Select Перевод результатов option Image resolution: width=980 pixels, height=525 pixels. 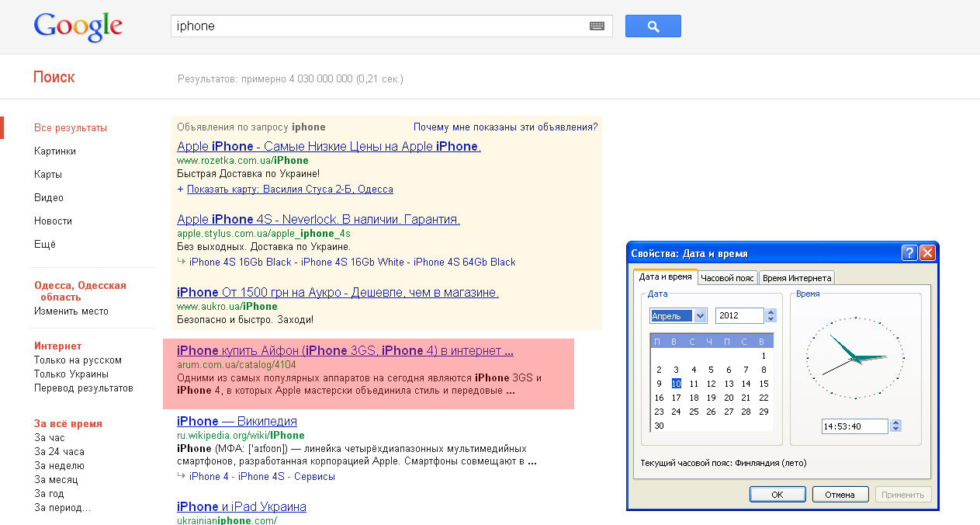click(84, 388)
